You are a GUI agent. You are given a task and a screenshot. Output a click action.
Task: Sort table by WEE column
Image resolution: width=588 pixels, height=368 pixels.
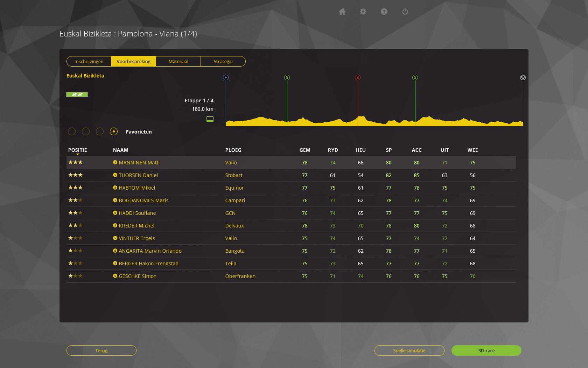(x=472, y=150)
